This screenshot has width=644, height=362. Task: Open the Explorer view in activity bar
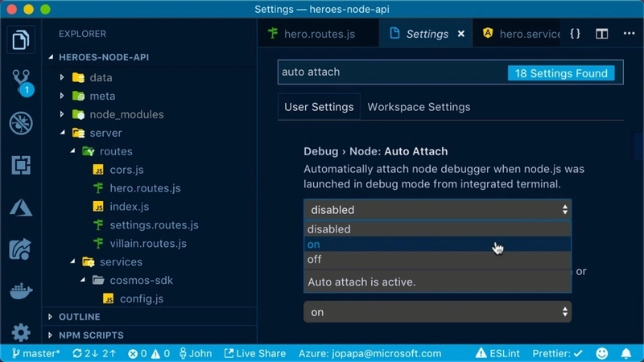click(21, 39)
